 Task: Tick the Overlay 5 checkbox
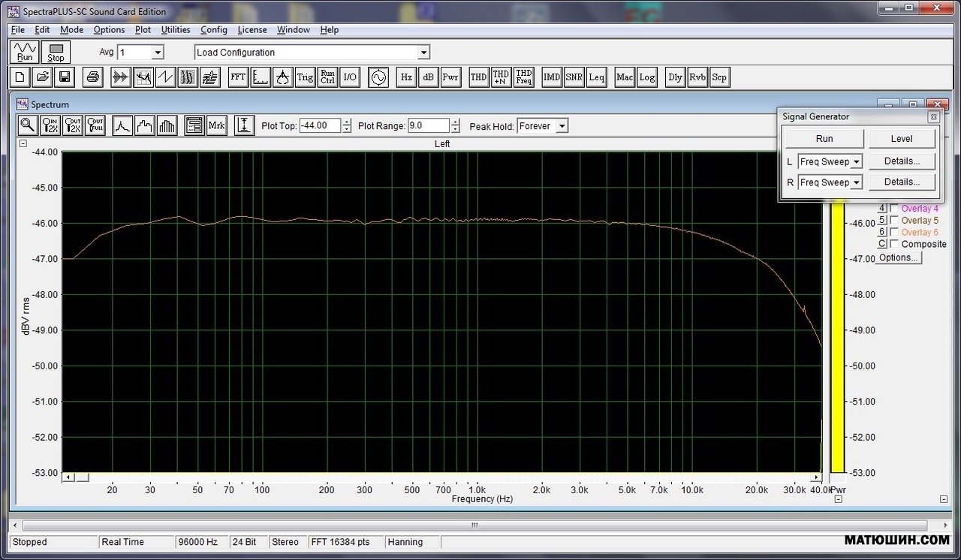894,221
